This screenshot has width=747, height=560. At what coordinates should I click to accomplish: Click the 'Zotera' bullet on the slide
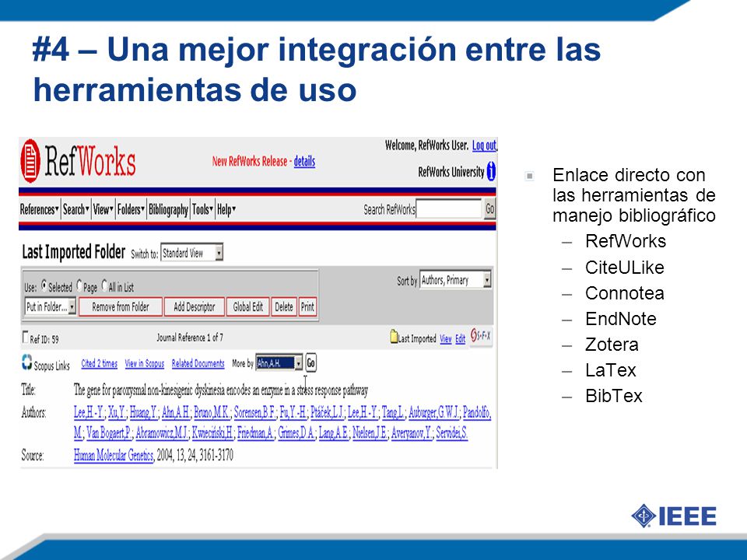pos(612,345)
